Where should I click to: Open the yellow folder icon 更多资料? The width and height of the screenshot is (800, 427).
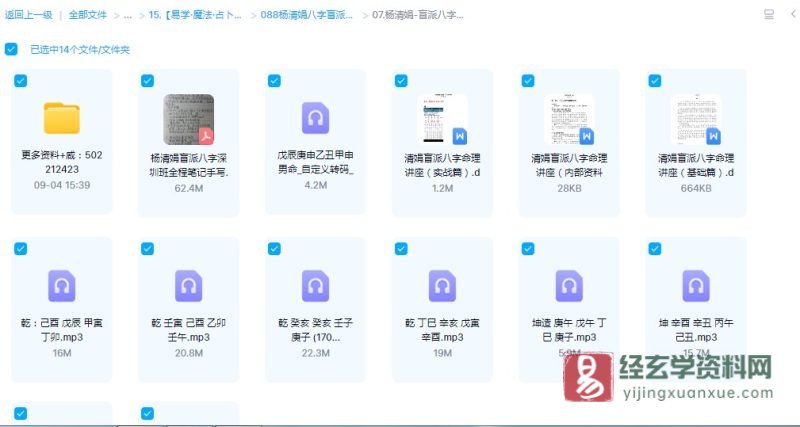62,119
